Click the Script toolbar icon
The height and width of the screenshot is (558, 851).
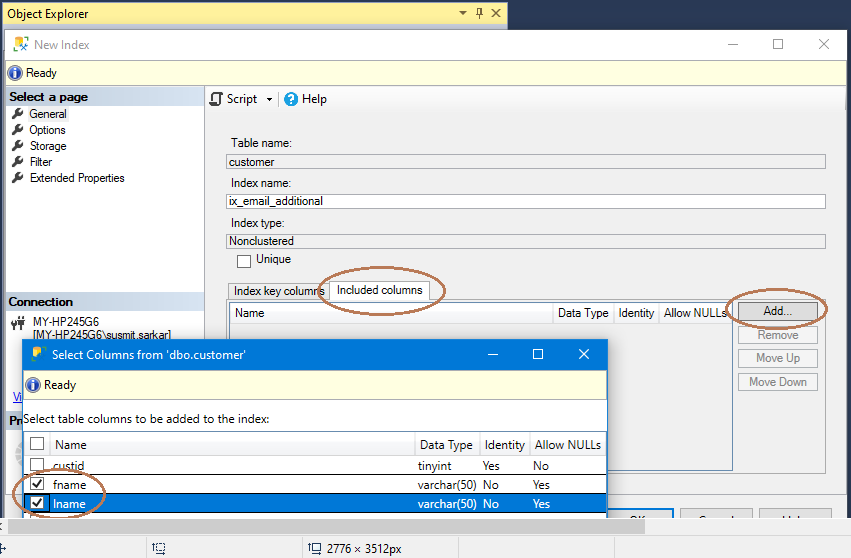point(217,99)
